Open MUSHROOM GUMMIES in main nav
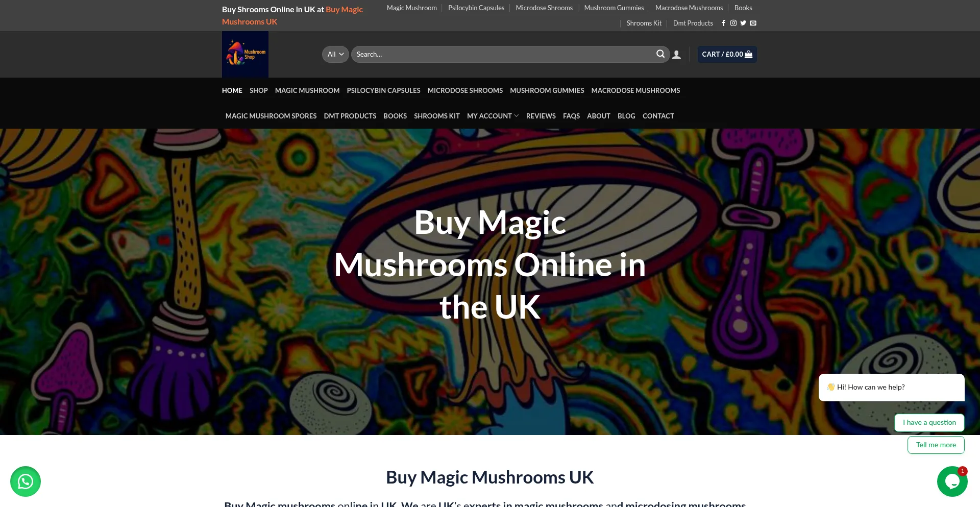This screenshot has width=980, height=507. coord(547,90)
